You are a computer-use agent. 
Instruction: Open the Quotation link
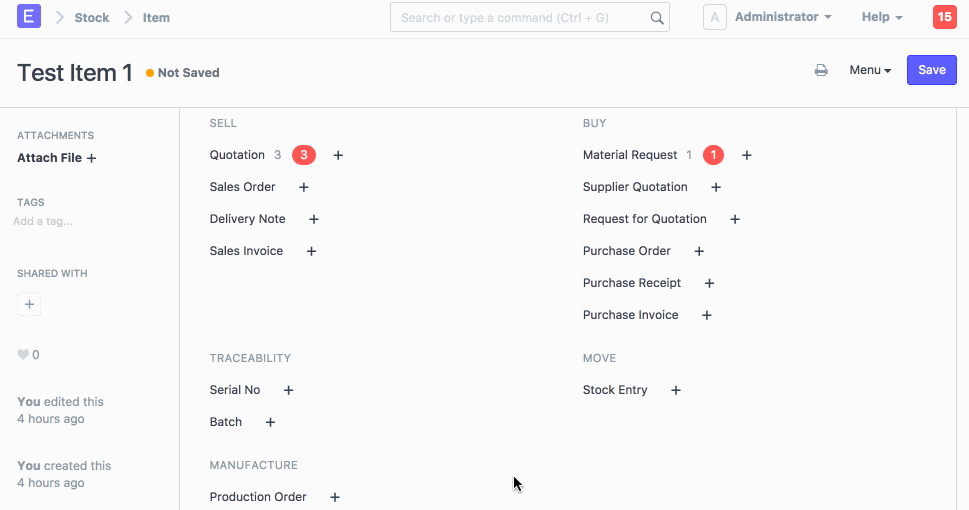237,155
